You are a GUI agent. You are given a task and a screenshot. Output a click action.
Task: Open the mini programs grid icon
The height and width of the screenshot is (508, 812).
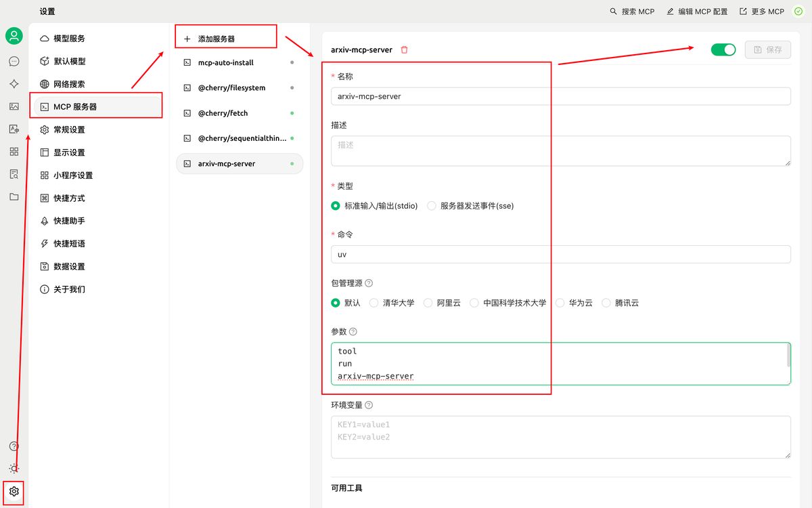(14, 151)
